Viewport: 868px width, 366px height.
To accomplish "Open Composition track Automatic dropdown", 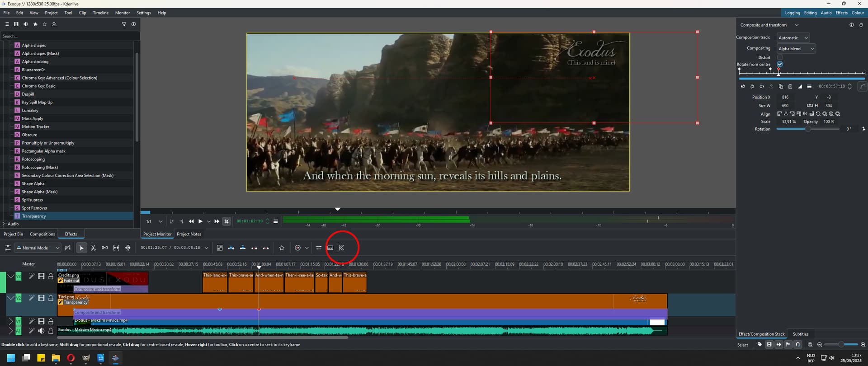I will click(x=793, y=38).
